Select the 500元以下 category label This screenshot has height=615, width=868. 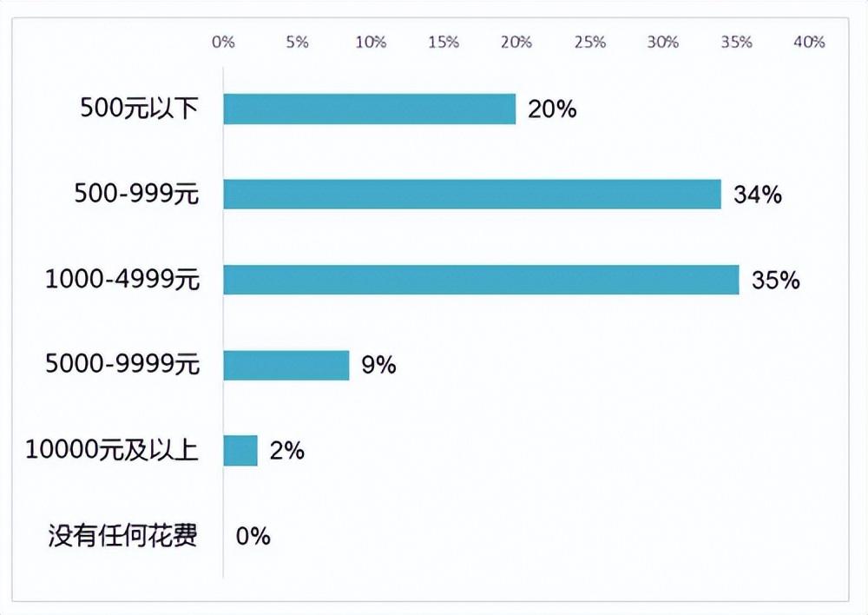[139, 108]
